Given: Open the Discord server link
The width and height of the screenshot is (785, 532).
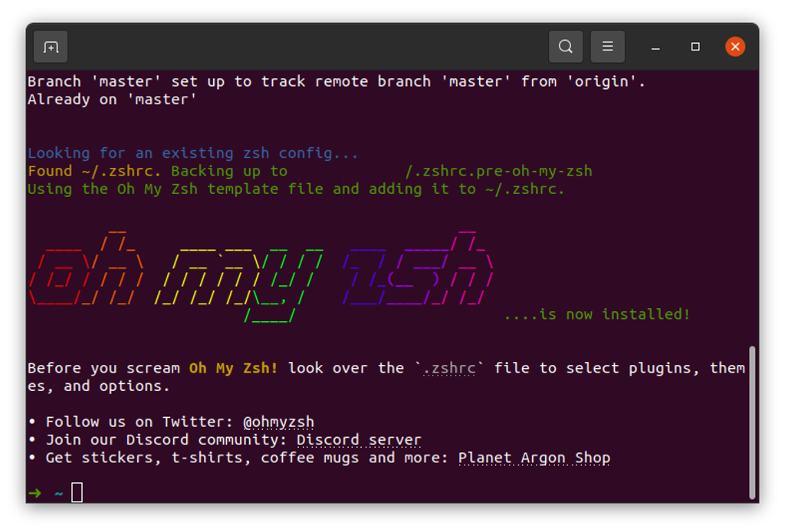Looking at the screenshot, I should click(x=359, y=440).
